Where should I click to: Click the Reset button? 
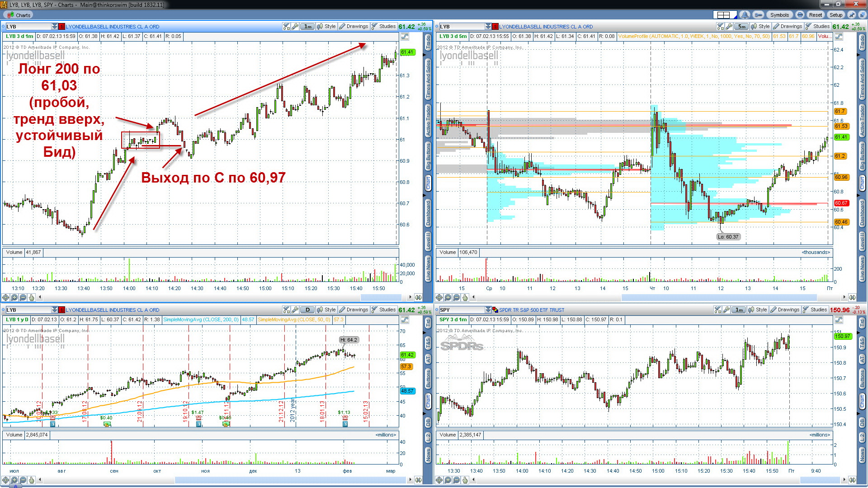click(816, 15)
